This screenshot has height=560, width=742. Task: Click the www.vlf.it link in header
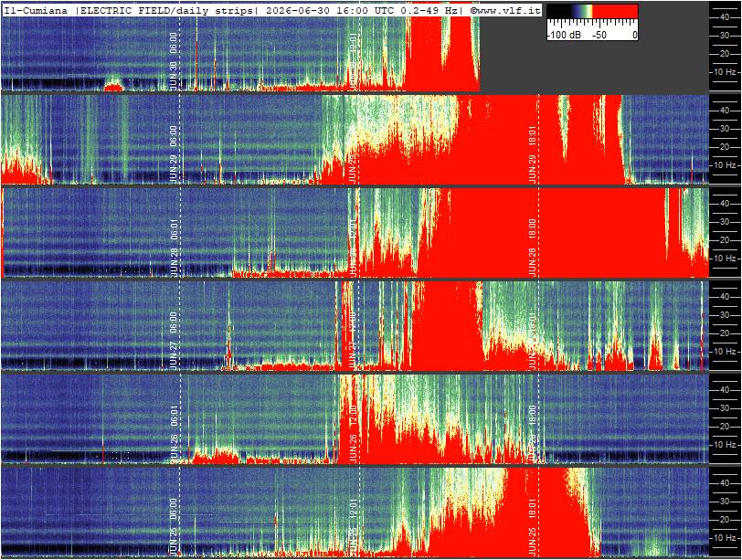tap(509, 10)
